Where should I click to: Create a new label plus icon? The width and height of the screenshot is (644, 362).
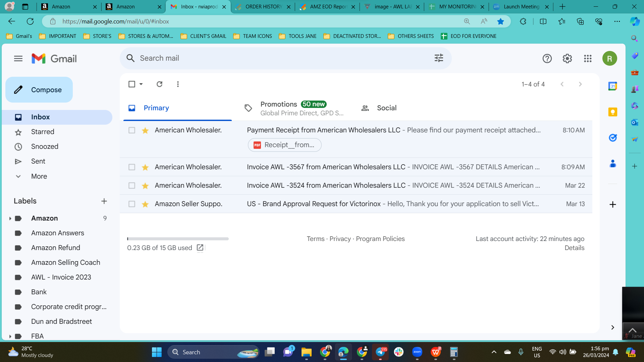[104, 201]
